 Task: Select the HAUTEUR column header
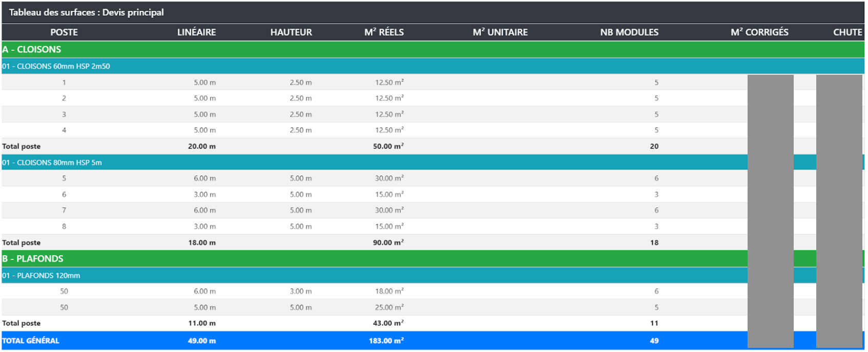(x=291, y=32)
